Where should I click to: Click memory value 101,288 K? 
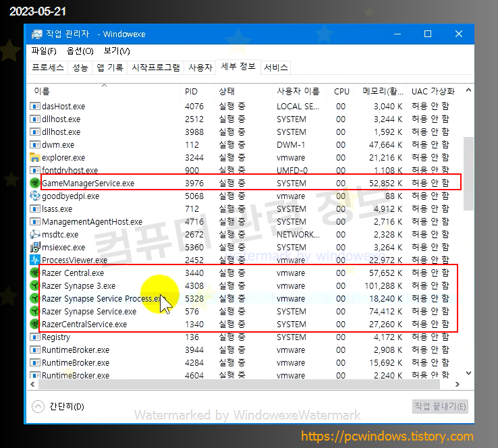pos(383,286)
